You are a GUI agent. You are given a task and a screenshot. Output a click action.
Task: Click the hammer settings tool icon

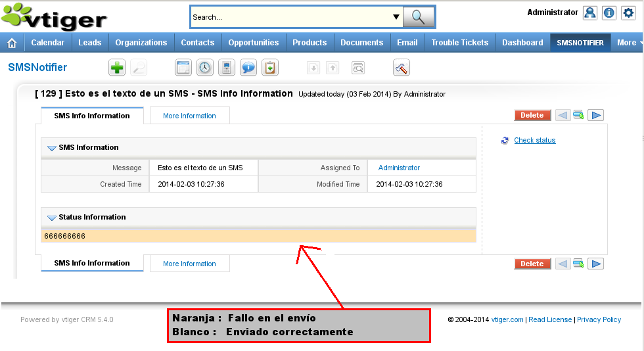coord(402,67)
